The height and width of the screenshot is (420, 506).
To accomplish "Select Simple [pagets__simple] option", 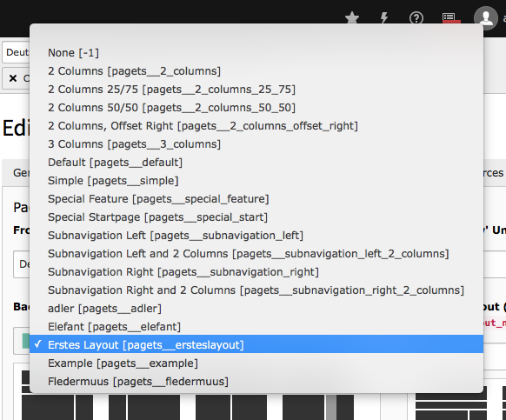I will click(x=256, y=181).
